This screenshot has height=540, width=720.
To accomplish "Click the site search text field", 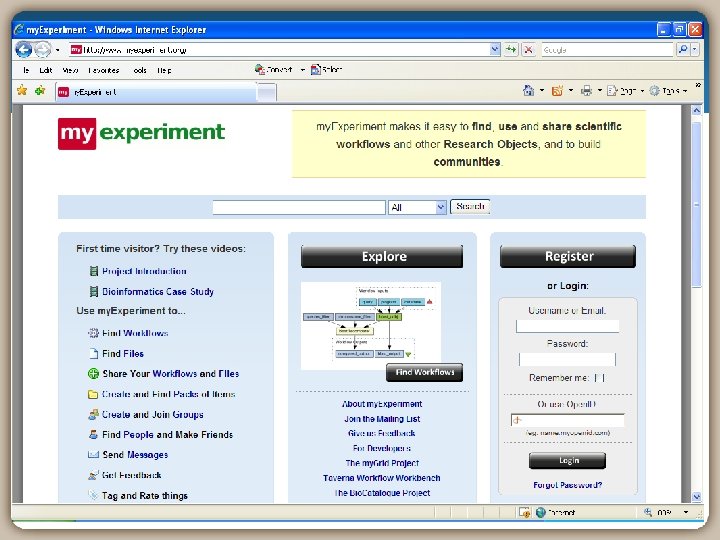I will [x=299, y=207].
